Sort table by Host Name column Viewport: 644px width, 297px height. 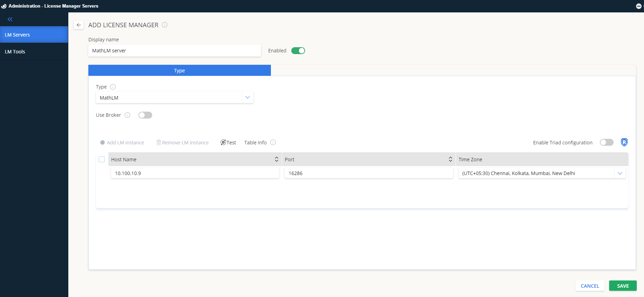click(x=276, y=159)
